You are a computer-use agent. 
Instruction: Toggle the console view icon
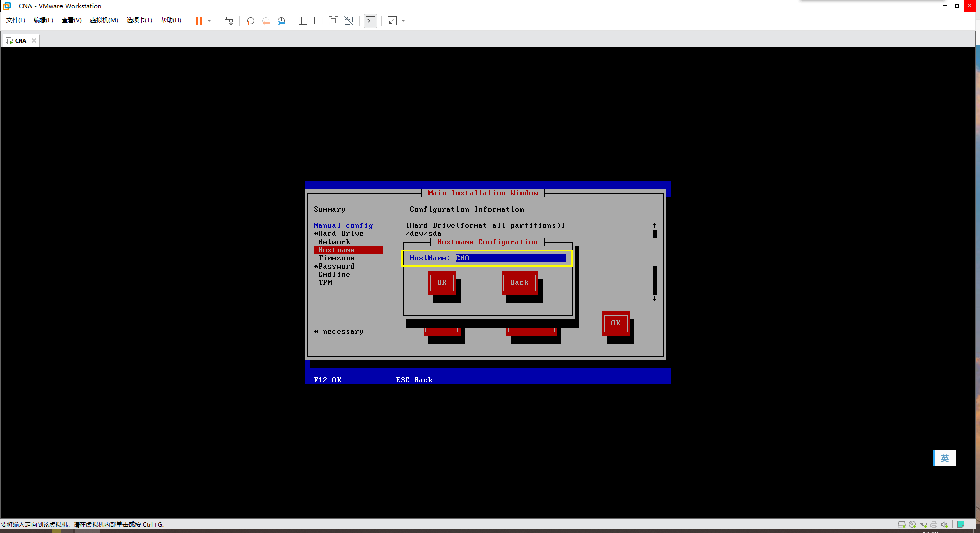[371, 21]
